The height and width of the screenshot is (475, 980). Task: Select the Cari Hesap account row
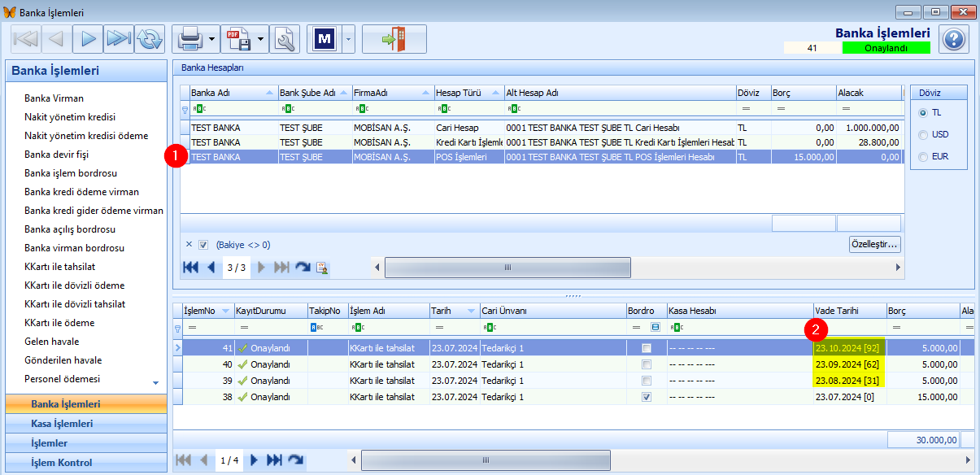point(542,128)
